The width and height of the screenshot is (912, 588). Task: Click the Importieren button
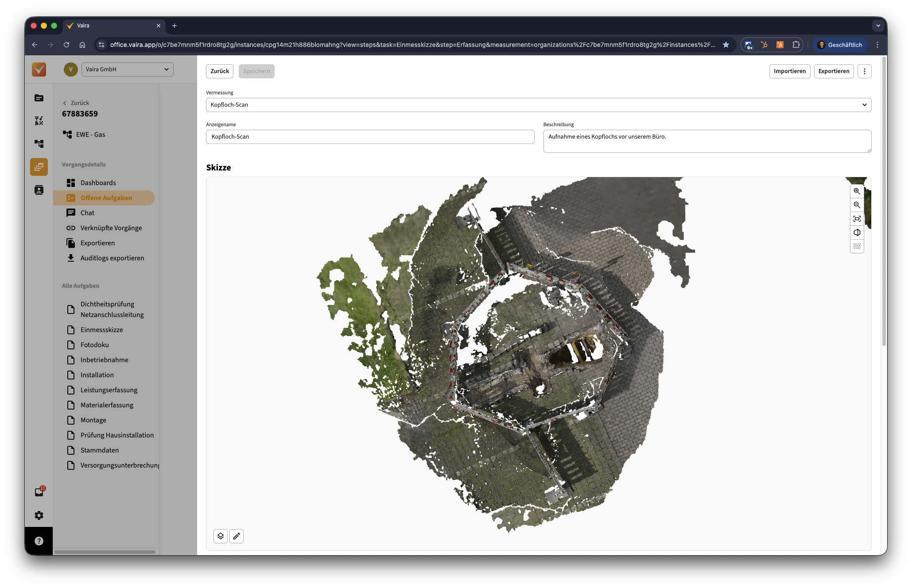[789, 71]
